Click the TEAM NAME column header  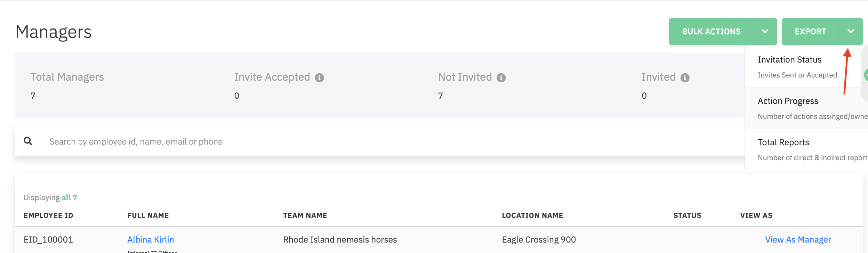click(305, 215)
